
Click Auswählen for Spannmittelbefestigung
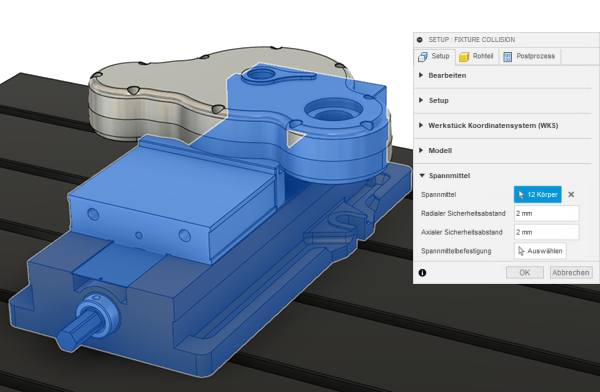540,251
